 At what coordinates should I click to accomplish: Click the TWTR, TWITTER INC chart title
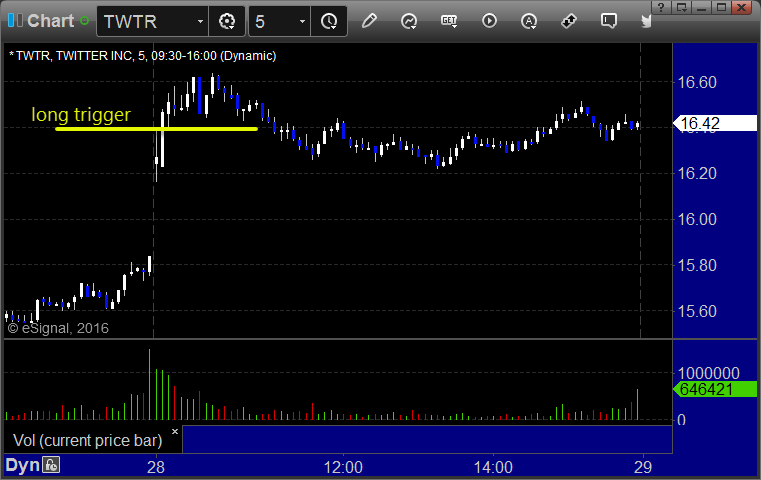[x=142, y=56]
